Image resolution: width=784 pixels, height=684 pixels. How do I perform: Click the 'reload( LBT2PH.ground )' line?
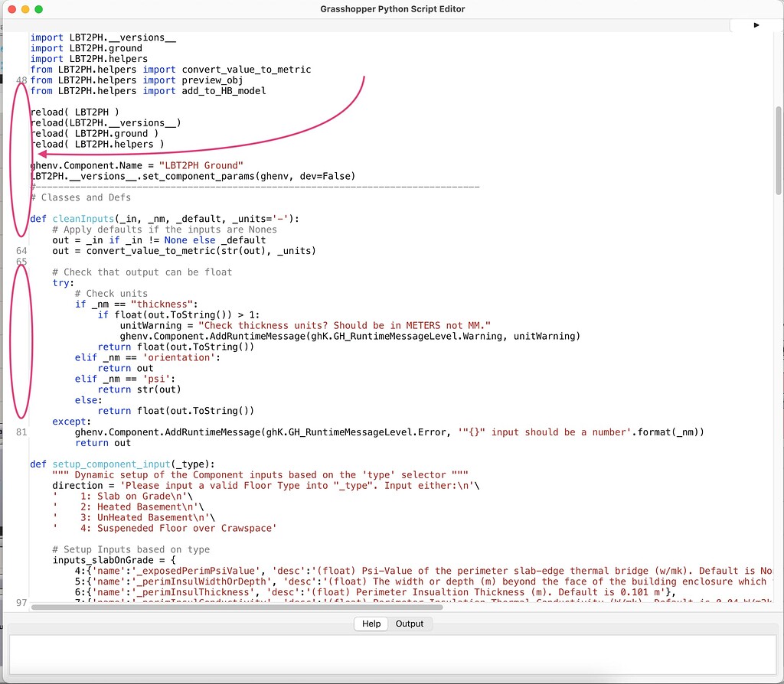point(94,133)
